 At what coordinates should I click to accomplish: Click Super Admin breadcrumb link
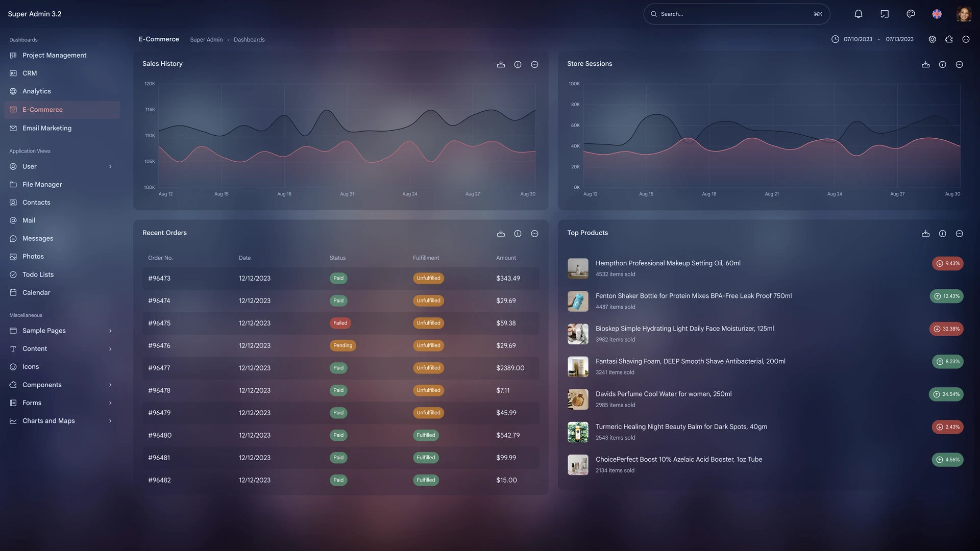point(206,40)
